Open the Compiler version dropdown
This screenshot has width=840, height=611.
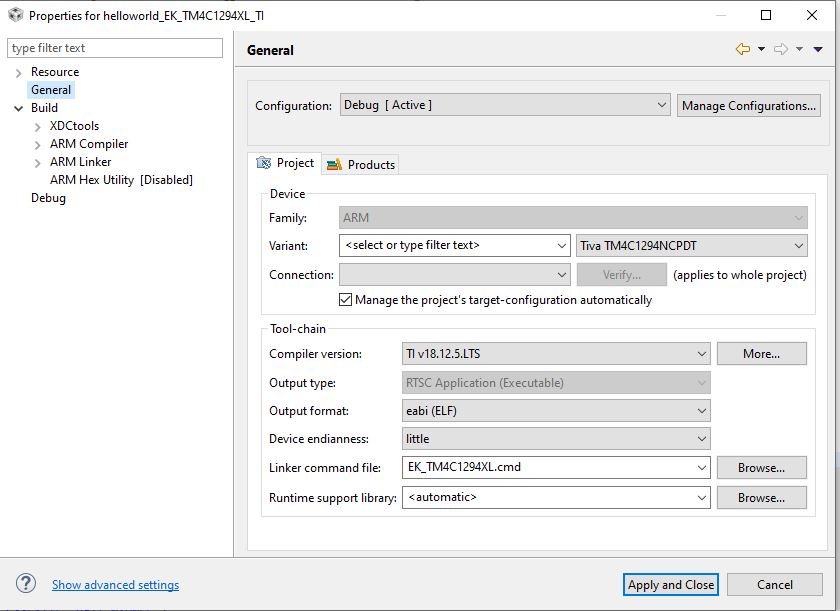pos(556,353)
